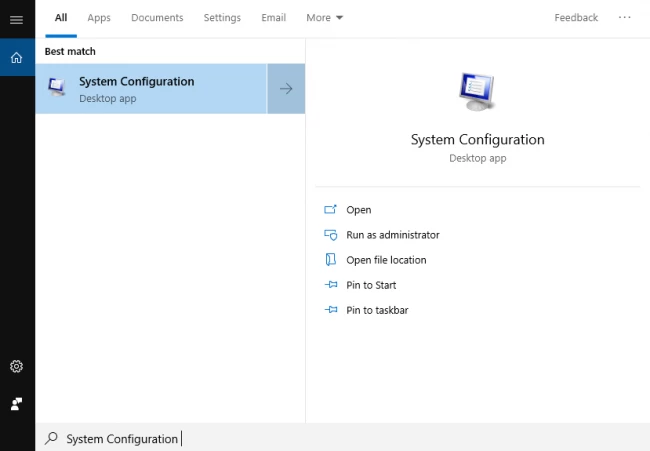Click the System Configuration title in the preview pane

tap(478, 140)
